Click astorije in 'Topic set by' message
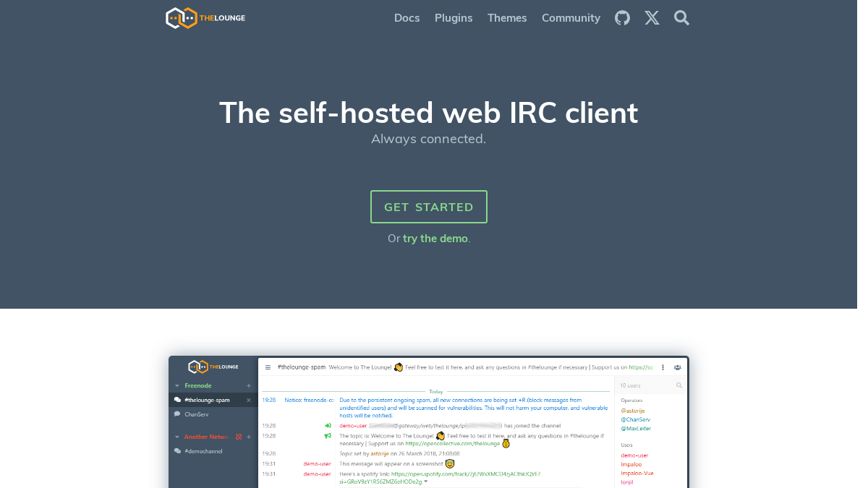The height and width of the screenshot is (488, 868). pyautogui.click(x=380, y=453)
